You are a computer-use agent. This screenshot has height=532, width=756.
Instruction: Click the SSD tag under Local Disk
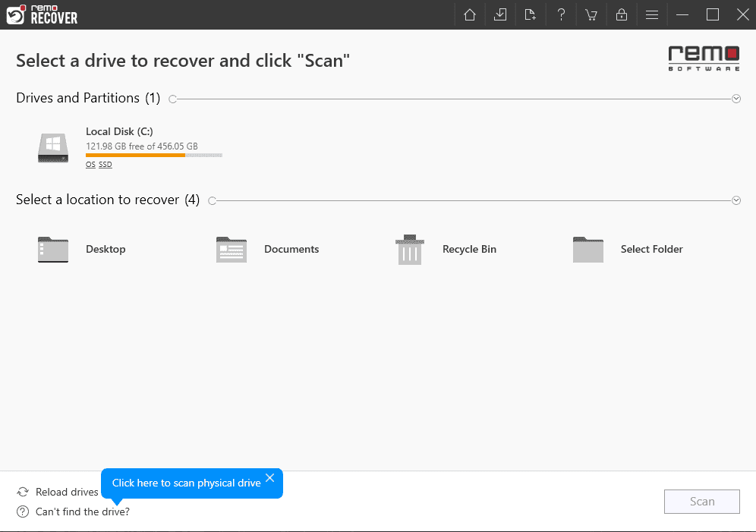pyautogui.click(x=106, y=165)
